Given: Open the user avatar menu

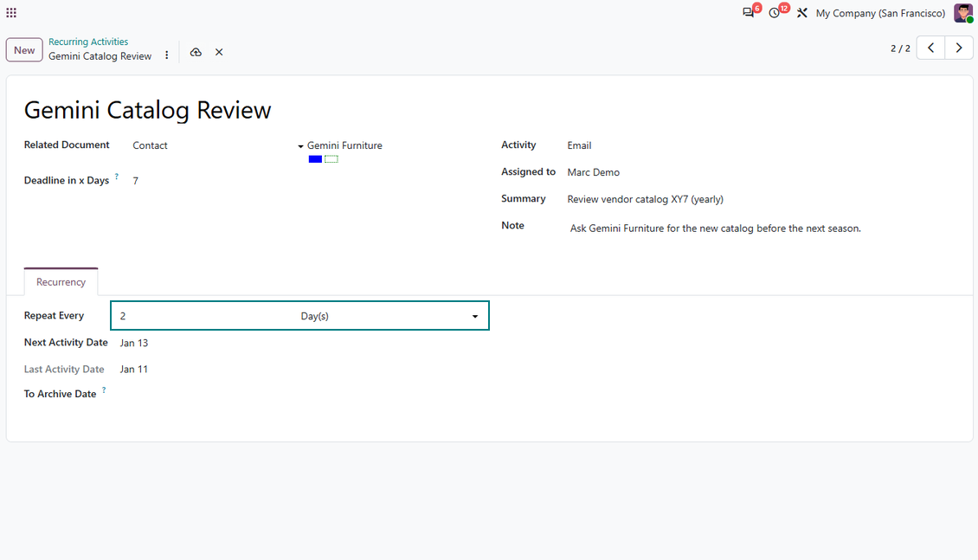Looking at the screenshot, I should click(x=963, y=12).
